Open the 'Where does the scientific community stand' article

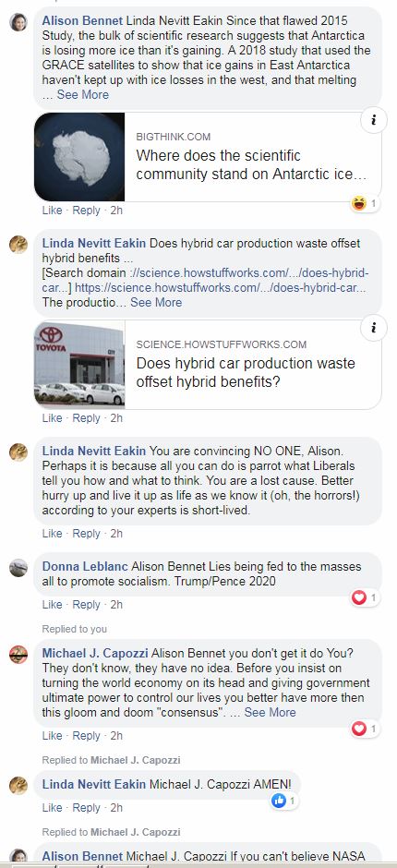click(x=251, y=164)
